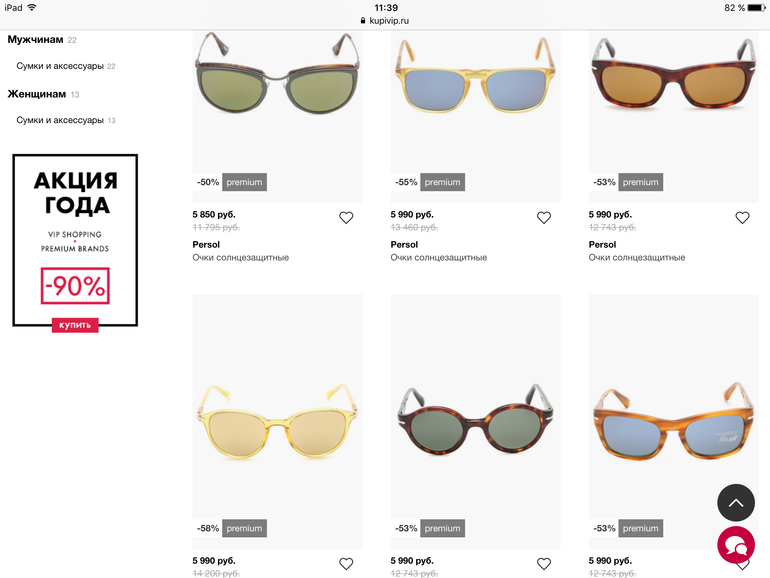Open Женщинам category
Screen dimensions: 770x578
pos(37,94)
